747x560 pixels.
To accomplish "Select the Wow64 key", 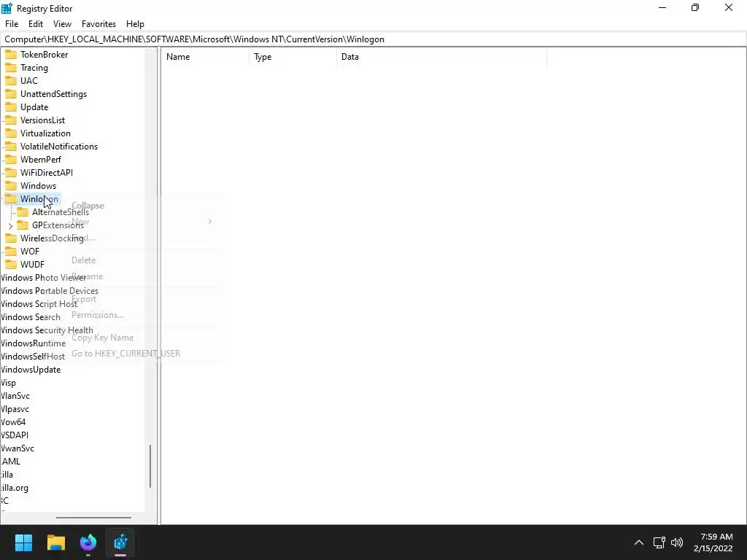I will coord(13,422).
